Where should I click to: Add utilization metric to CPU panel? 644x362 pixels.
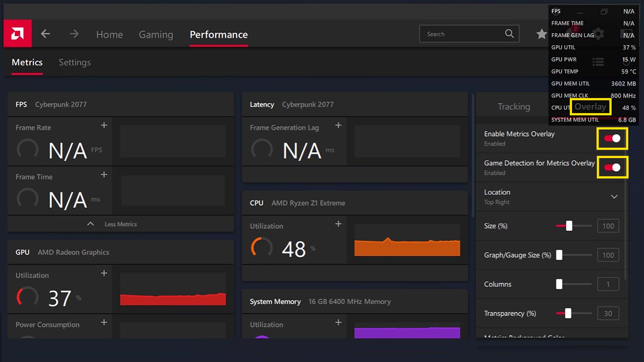pos(338,224)
